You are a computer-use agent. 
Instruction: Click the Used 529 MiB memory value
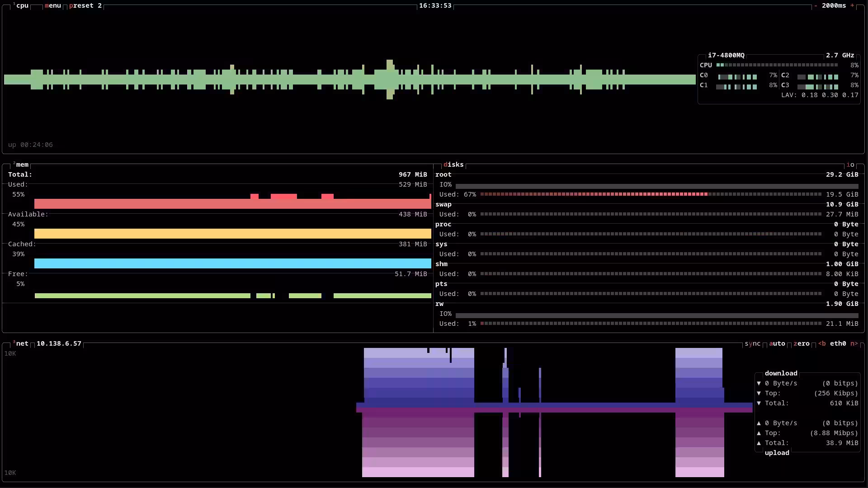(413, 184)
